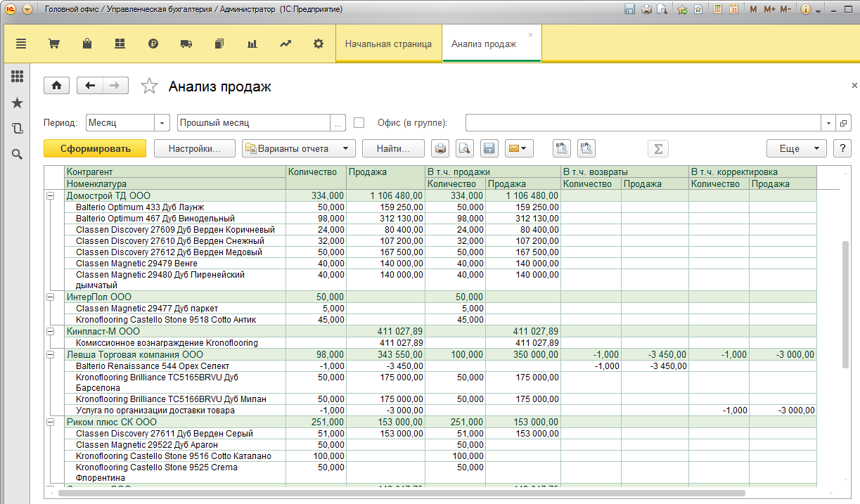Collapse the Риком плюс СК ООО group

point(51,422)
